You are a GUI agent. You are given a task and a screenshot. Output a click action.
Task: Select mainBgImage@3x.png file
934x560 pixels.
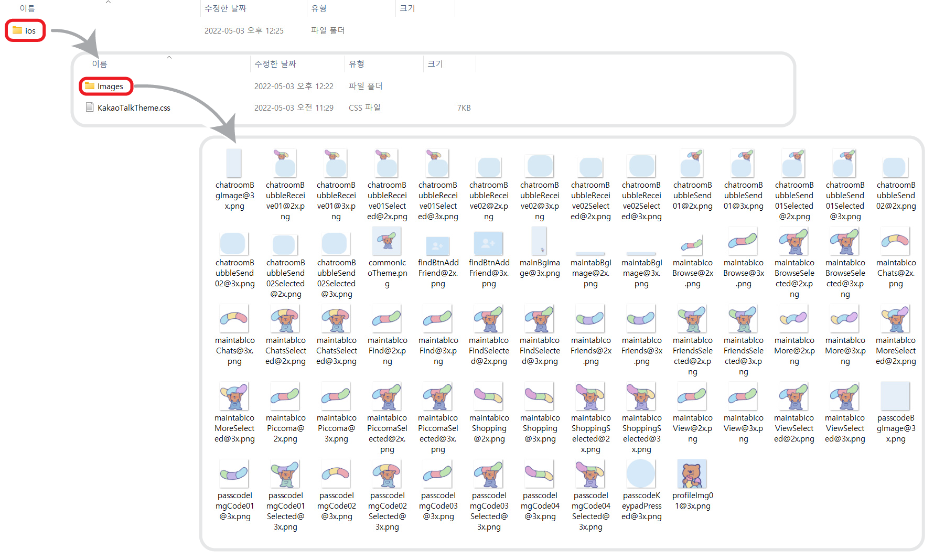[540, 252]
